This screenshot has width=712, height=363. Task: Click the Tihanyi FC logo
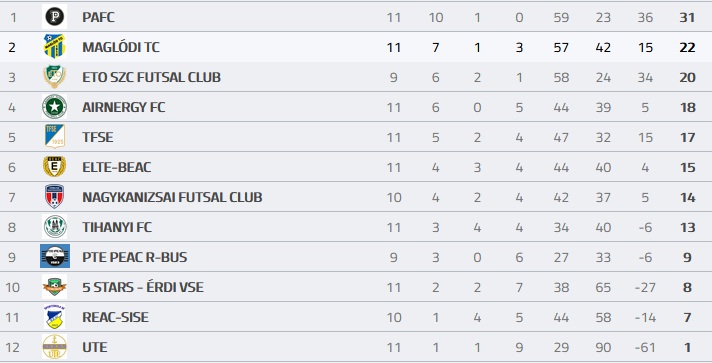click(x=55, y=227)
